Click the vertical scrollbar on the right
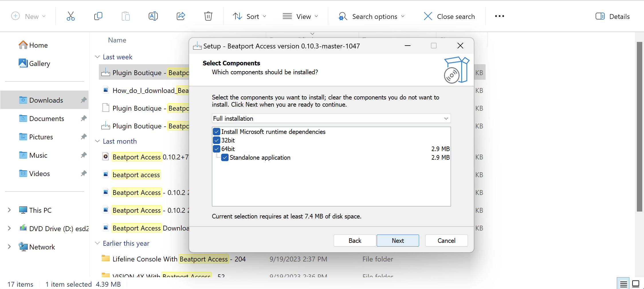The width and height of the screenshot is (644, 289). click(639, 126)
